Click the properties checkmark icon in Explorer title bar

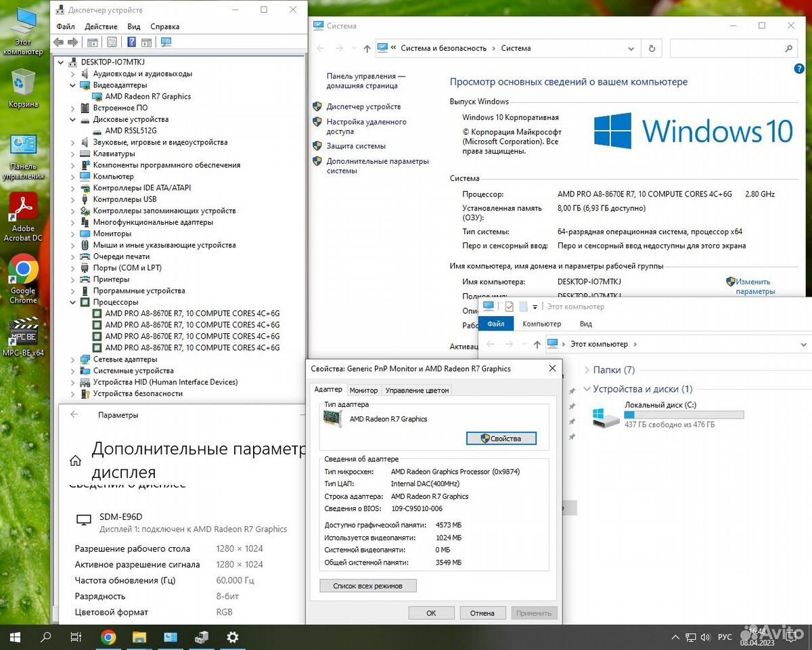pos(509,307)
